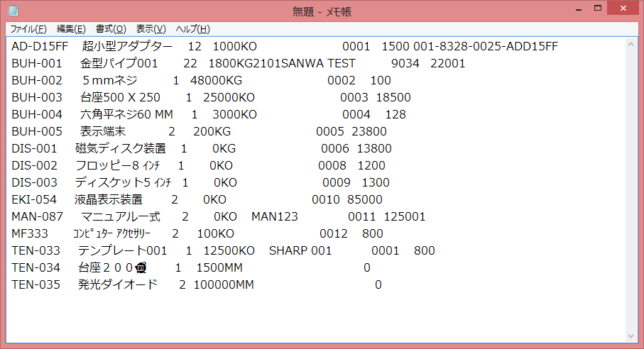644x349 pixels.
Task: Place cursor on AD-D15FF text
Action: pyautogui.click(x=40, y=47)
